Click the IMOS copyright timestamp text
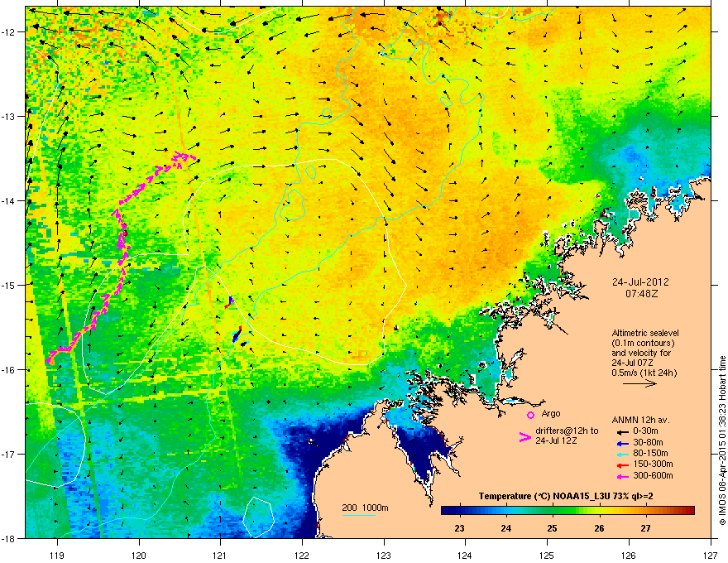Screen dimensions: 728x563 click(x=722, y=440)
